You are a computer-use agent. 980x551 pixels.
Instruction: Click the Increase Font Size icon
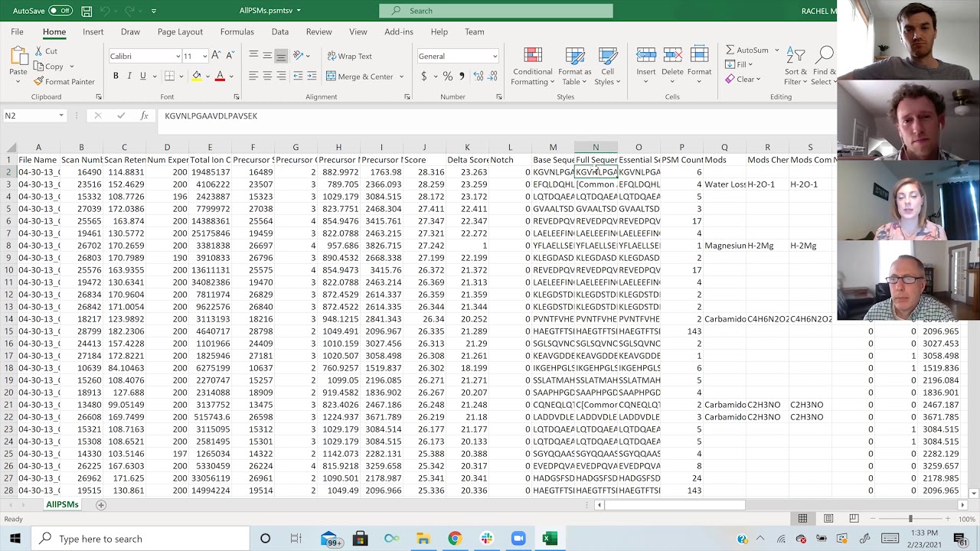pyautogui.click(x=216, y=56)
